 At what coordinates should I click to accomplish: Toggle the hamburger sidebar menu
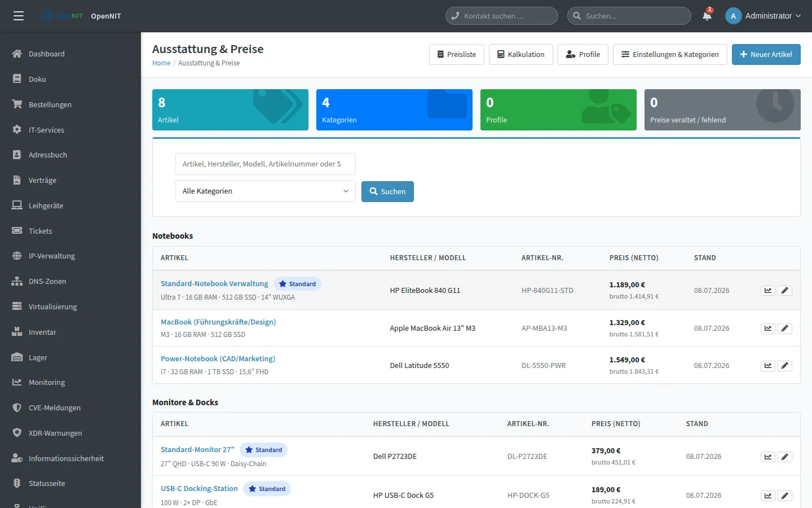coord(19,16)
